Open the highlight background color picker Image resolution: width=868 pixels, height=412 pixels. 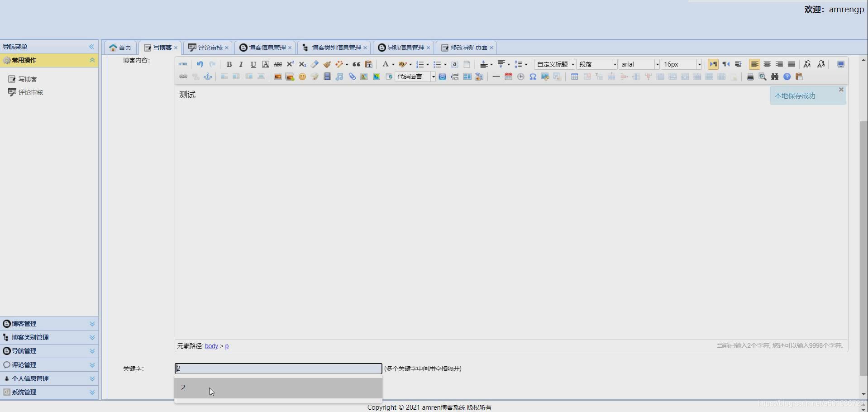410,64
